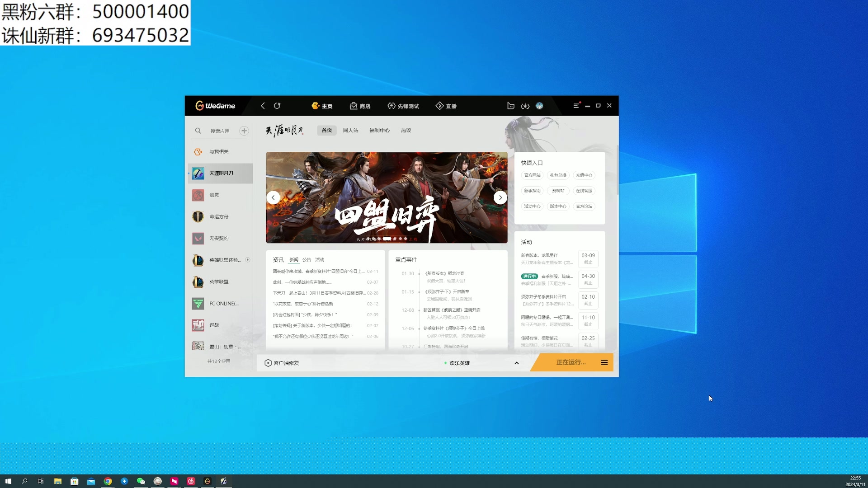Click the user avatar icon
The height and width of the screenshot is (488, 868).
[539, 106]
